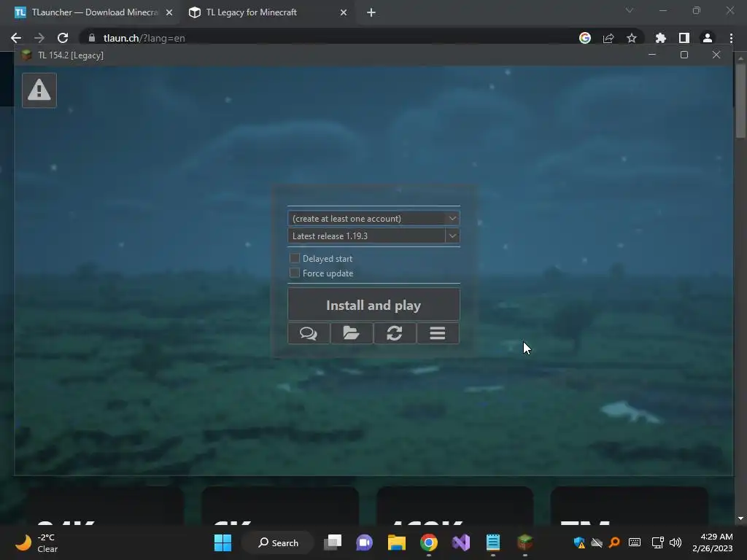Click the browser page scrollbar thumb
Viewport: 747px width, 560px height.
(x=740, y=101)
